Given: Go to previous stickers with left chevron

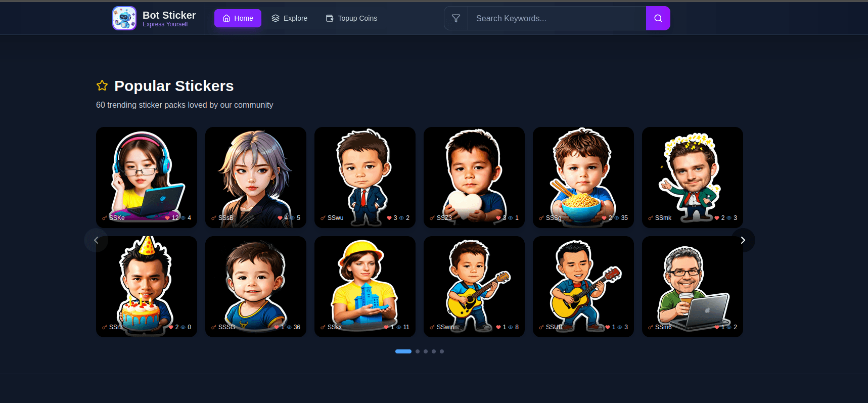Looking at the screenshot, I should tap(96, 240).
